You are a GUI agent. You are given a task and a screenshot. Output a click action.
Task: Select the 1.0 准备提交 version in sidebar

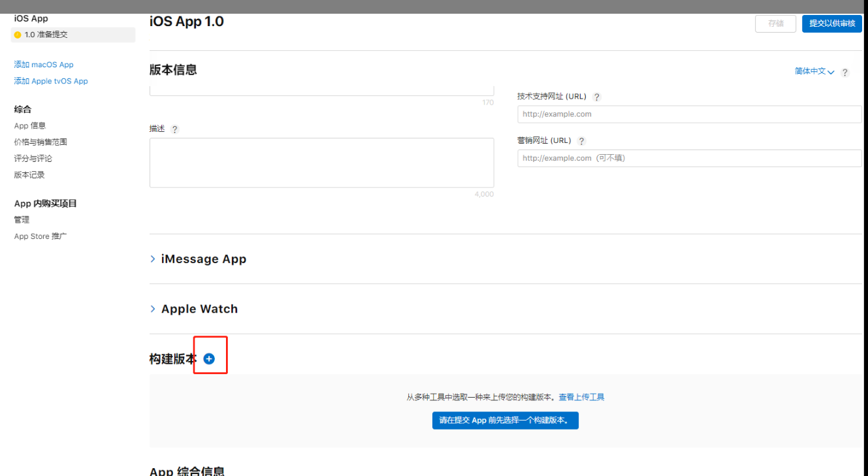point(73,35)
